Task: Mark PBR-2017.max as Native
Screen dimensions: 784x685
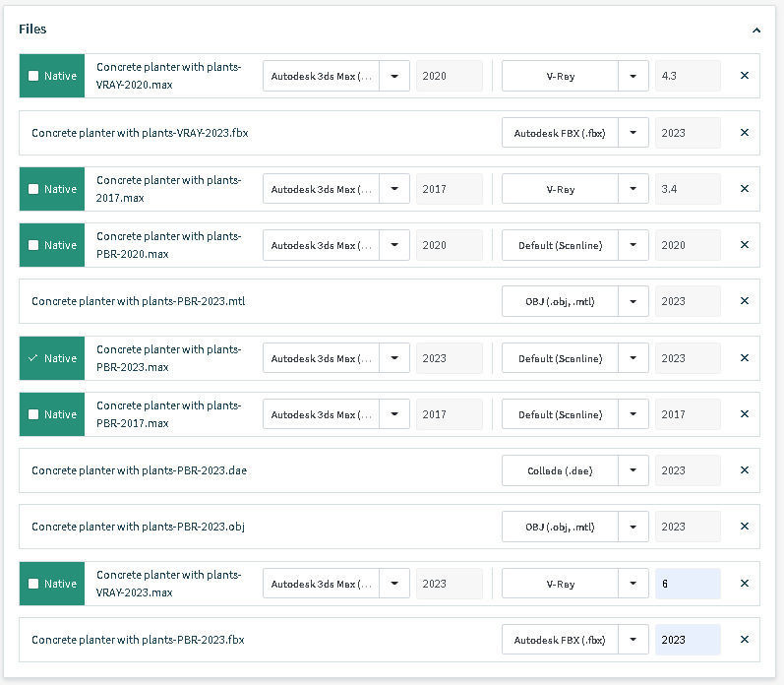Action: coord(34,414)
